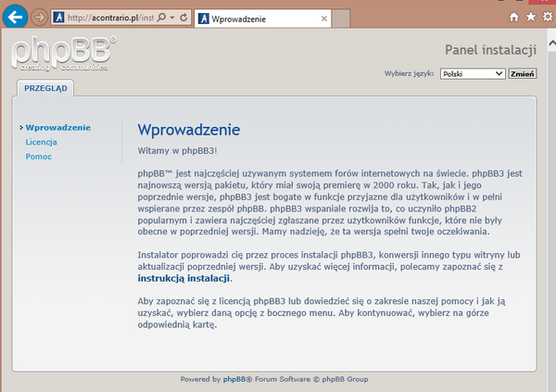Select Wprowadzenie in the side menu
Image resolution: width=556 pixels, height=392 pixels.
click(57, 128)
